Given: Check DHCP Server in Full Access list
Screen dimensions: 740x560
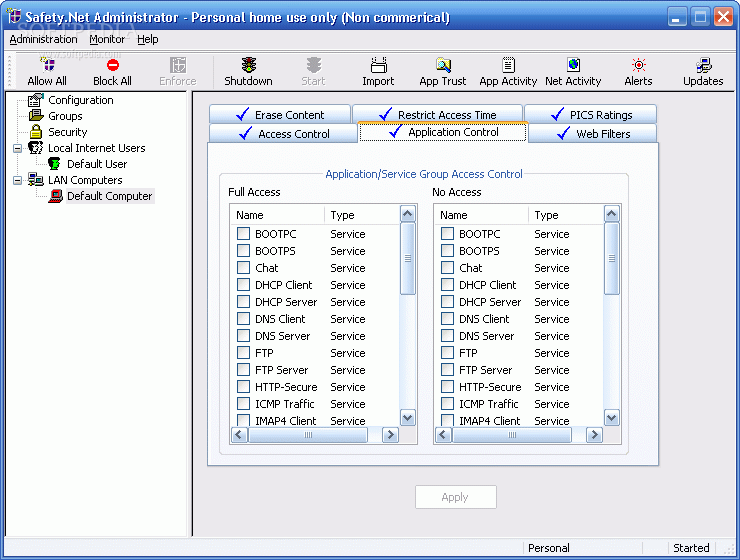Looking at the screenshot, I should [x=244, y=301].
